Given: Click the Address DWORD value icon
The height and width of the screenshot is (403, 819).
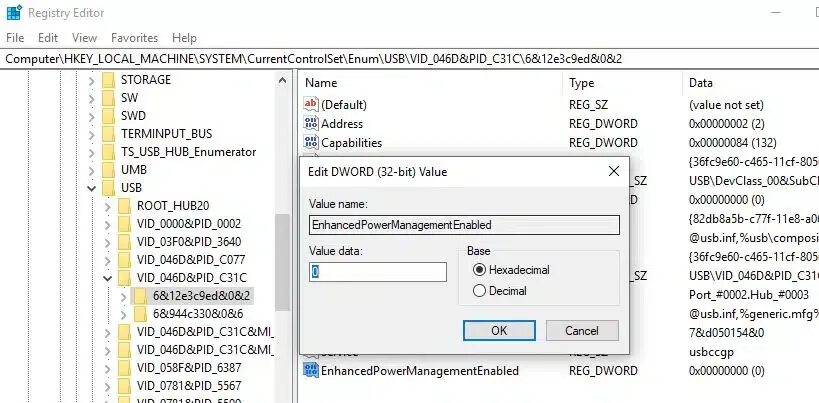Looking at the screenshot, I should (311, 124).
